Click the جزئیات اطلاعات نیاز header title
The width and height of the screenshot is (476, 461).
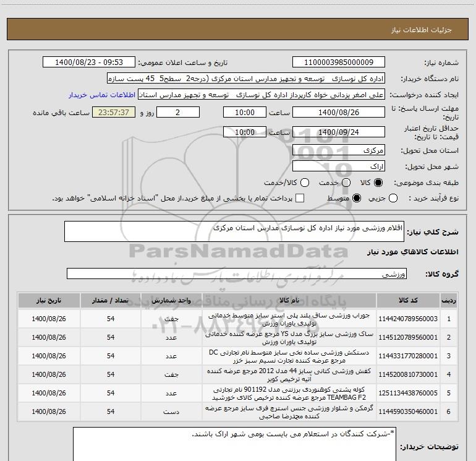pyautogui.click(x=422, y=30)
